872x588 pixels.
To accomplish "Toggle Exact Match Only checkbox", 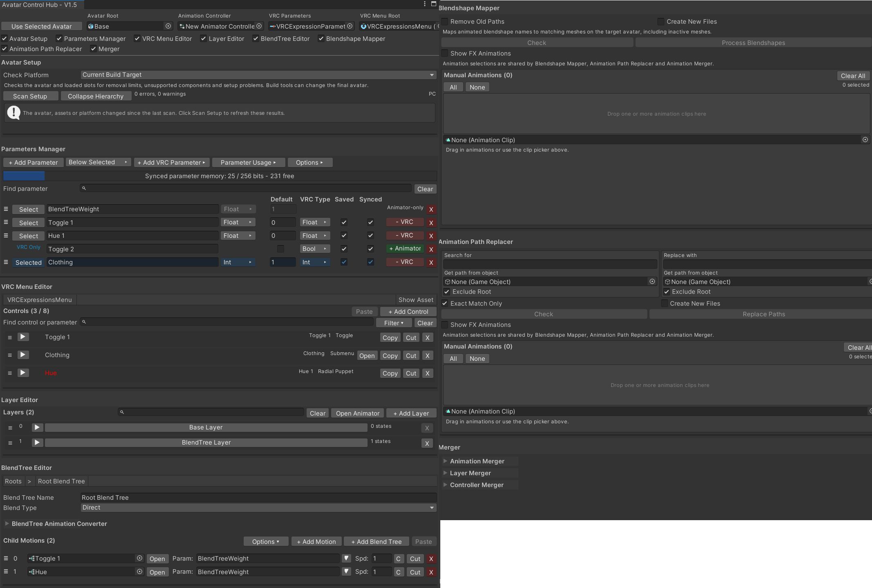I will (445, 303).
